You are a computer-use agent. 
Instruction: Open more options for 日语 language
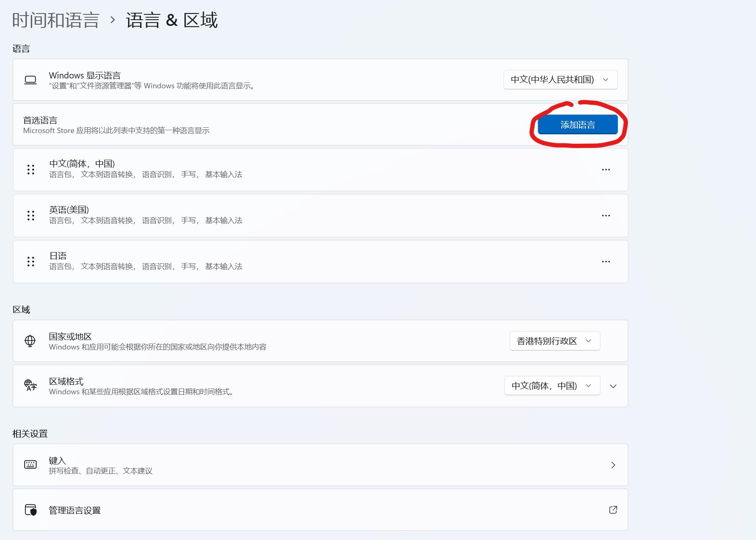pyautogui.click(x=606, y=262)
